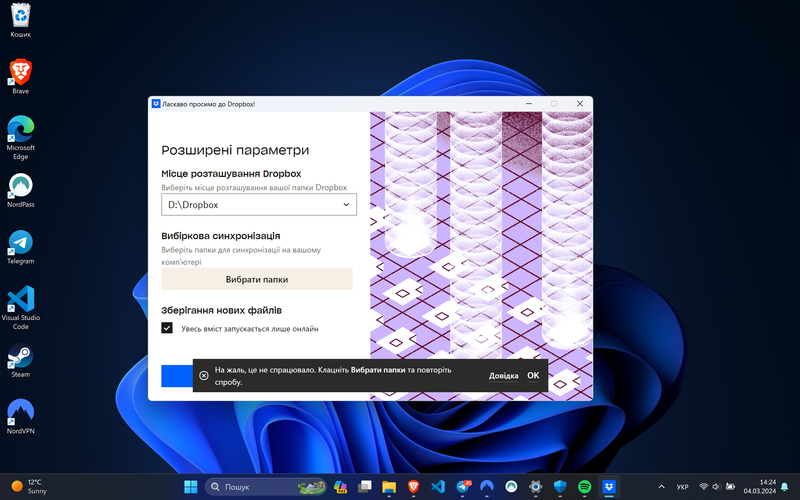Open the Brave browser desktop shortcut

20,72
